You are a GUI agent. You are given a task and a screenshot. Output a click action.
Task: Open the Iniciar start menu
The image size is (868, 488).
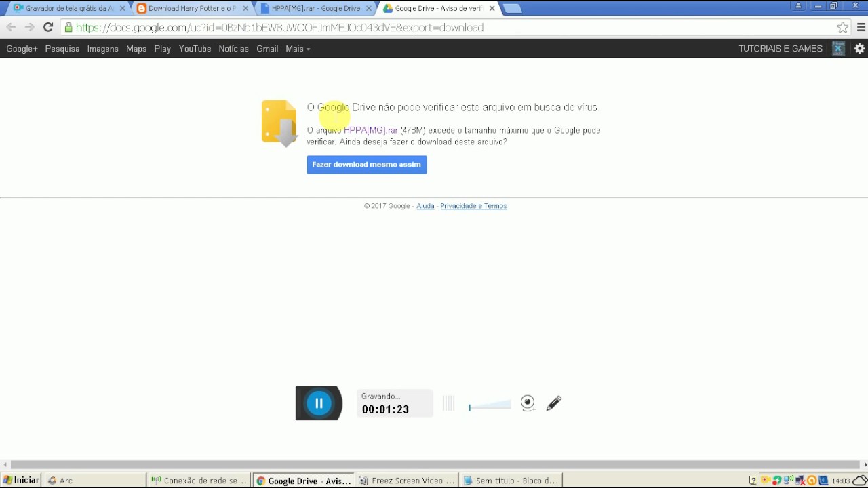coord(21,480)
